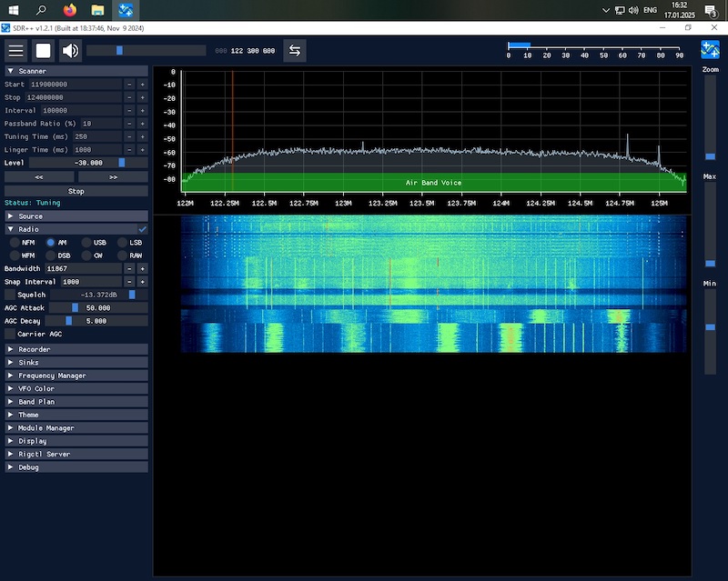The width and height of the screenshot is (728, 581).
Task: Open Windows search from the taskbar
Action: click(41, 10)
